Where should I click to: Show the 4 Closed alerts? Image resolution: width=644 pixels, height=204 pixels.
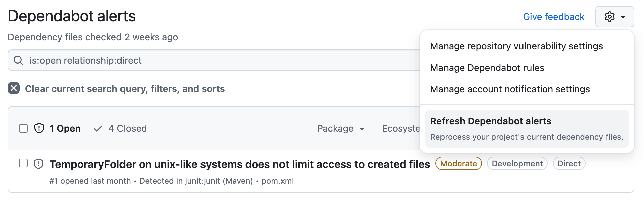(127, 129)
